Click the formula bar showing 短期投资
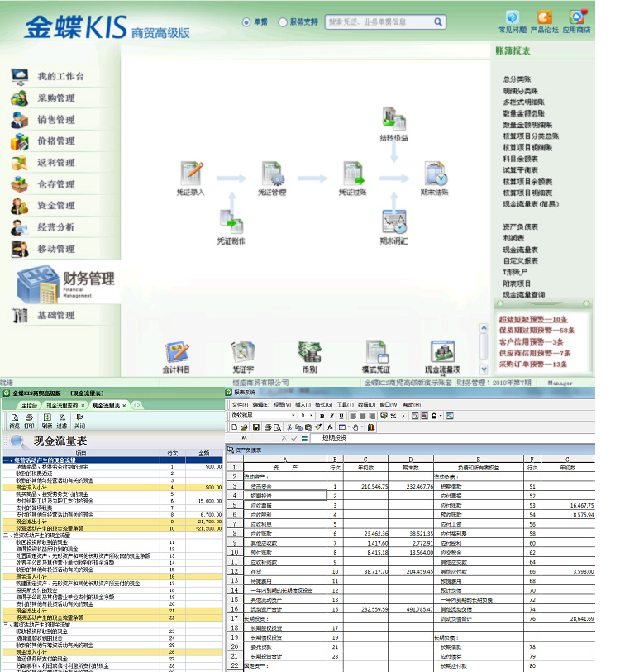The image size is (620, 672). (452, 438)
